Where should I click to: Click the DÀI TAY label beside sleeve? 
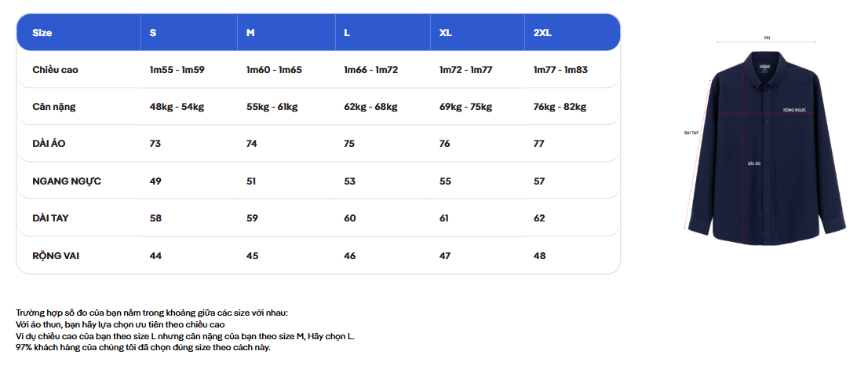tap(691, 133)
